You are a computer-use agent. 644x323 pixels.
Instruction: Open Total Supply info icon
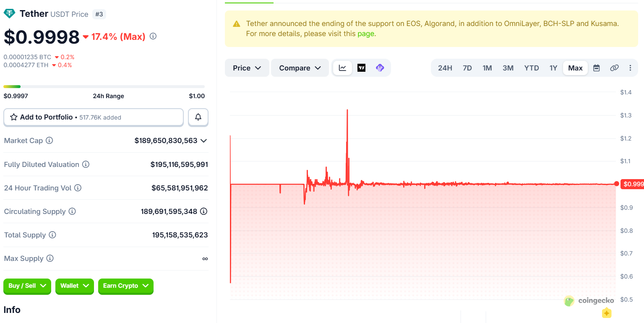[52, 235]
